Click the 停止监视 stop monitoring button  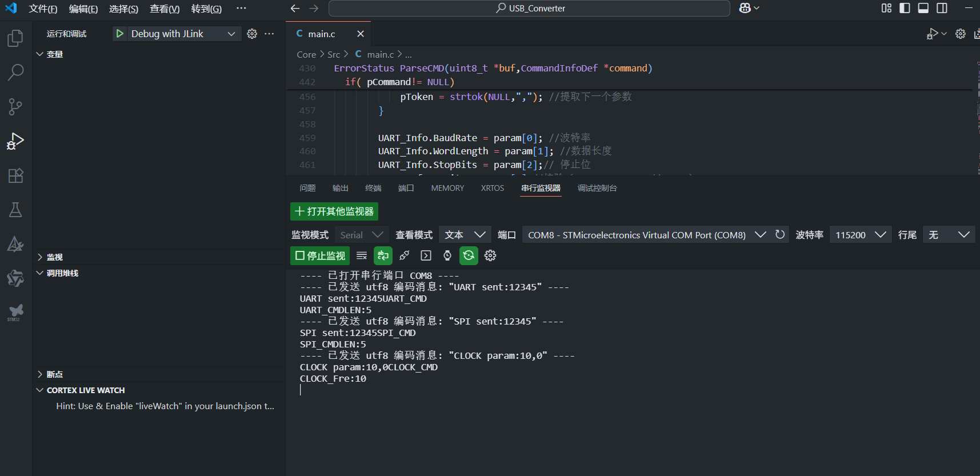(x=321, y=255)
